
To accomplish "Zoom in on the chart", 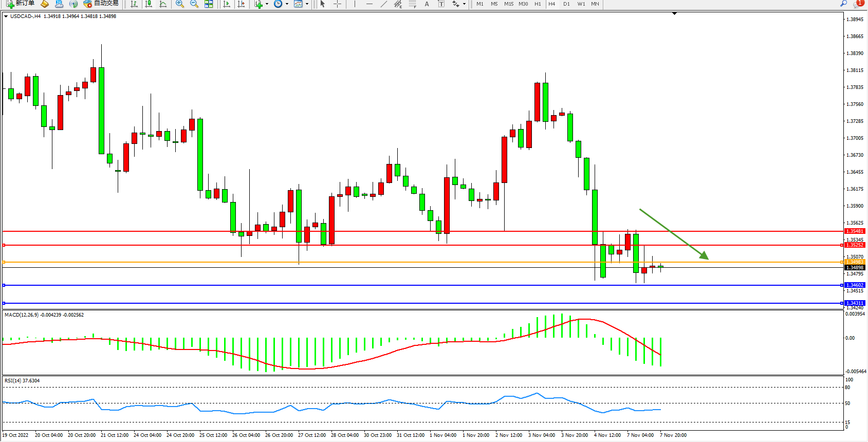I will pyautogui.click(x=180, y=4).
